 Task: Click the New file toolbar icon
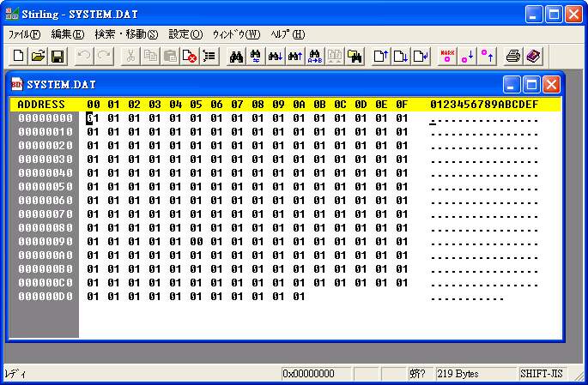(x=19, y=56)
